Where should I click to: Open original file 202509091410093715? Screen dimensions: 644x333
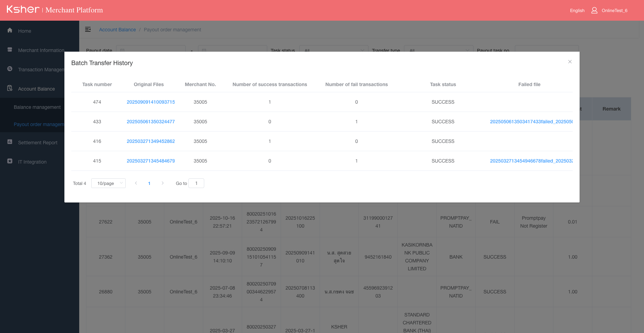(x=151, y=102)
